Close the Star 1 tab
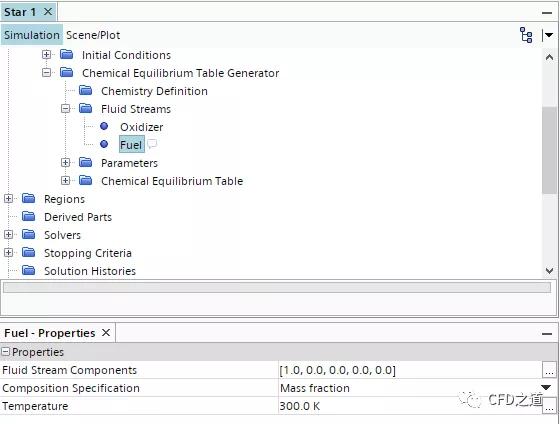 tap(48, 12)
